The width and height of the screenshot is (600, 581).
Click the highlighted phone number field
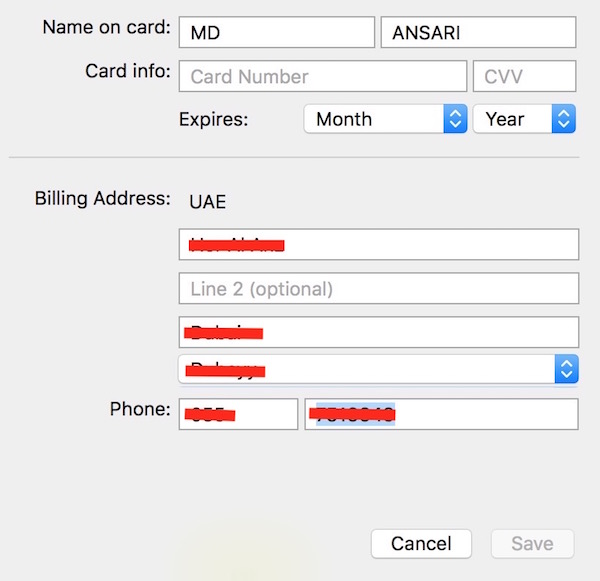tap(441, 414)
